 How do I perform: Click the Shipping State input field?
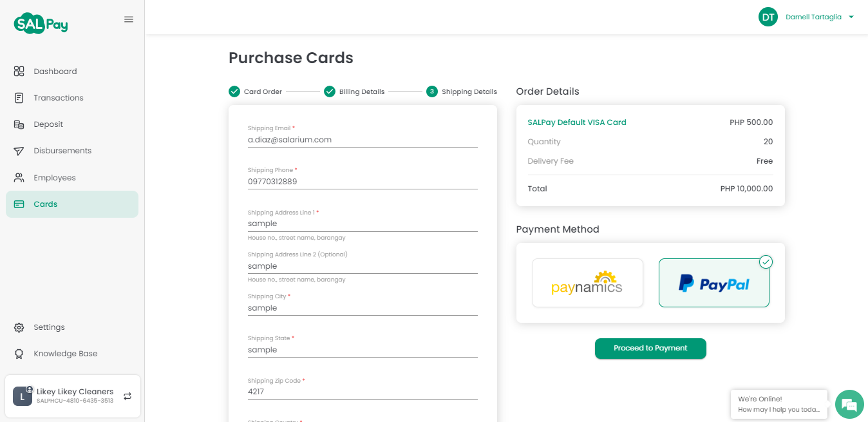click(363, 350)
